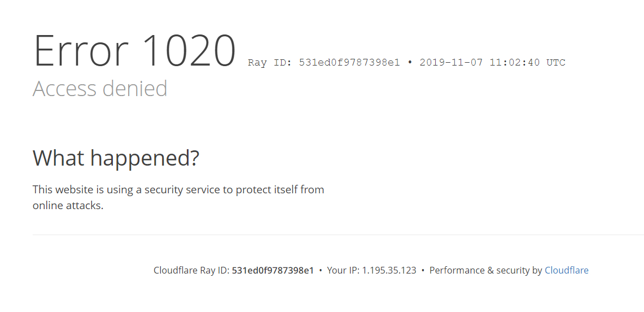This screenshot has height=312, width=644.
Task: Click the Your IP 1.195.35.123 text
Action: [x=371, y=270]
